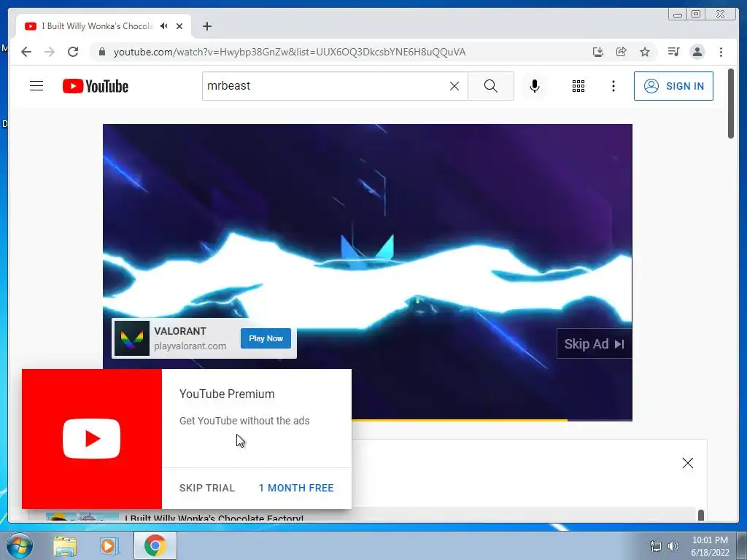Click the SIGN IN button
747x560 pixels.
(x=673, y=86)
